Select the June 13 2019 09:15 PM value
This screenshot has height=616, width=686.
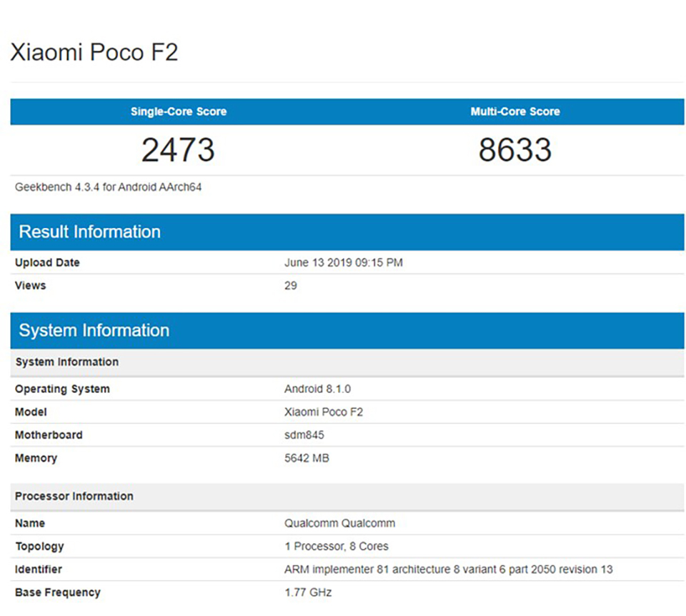(x=344, y=262)
